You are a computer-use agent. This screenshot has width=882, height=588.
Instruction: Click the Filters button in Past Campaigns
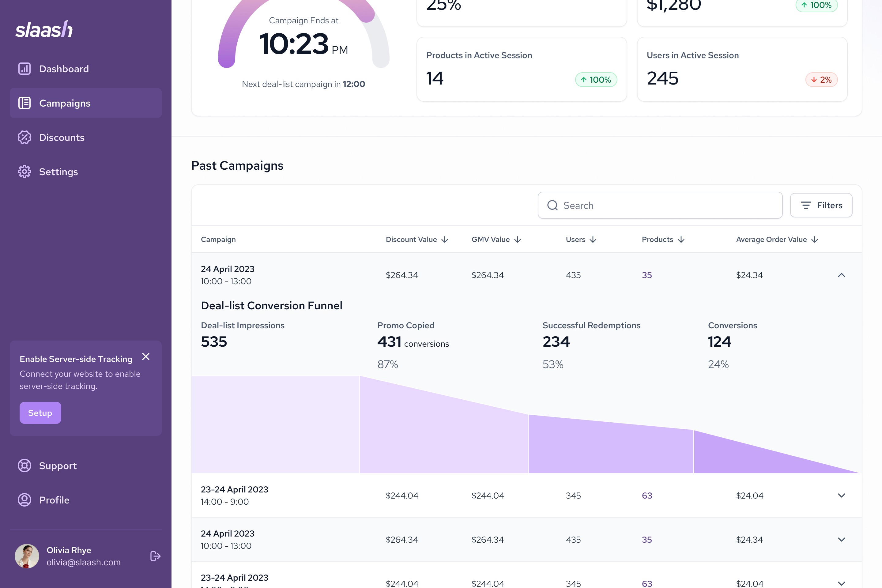[x=822, y=205]
